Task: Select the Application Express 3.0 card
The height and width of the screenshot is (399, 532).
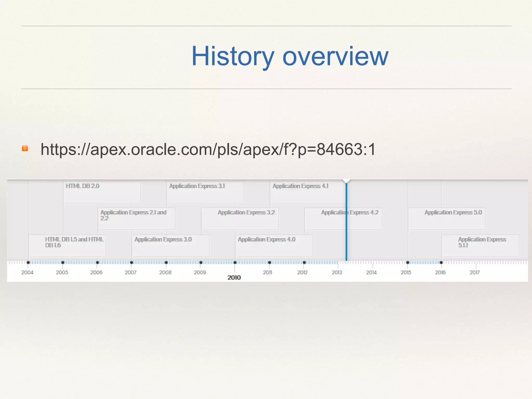Action: (x=171, y=246)
